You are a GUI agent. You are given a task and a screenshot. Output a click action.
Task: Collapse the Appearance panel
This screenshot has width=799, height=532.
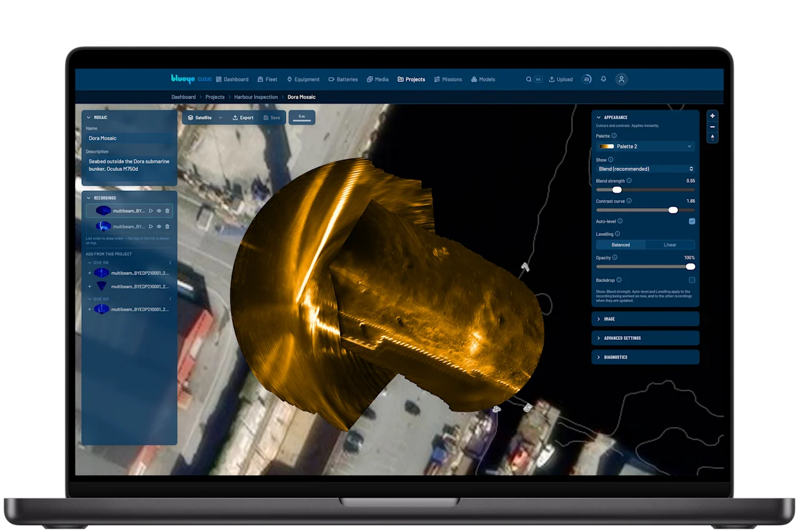pos(599,117)
